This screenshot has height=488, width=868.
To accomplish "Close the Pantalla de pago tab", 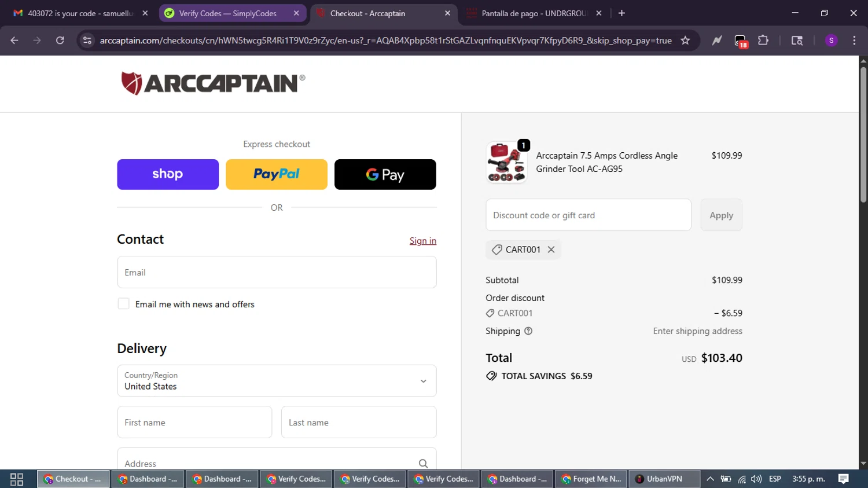I will (x=599, y=13).
